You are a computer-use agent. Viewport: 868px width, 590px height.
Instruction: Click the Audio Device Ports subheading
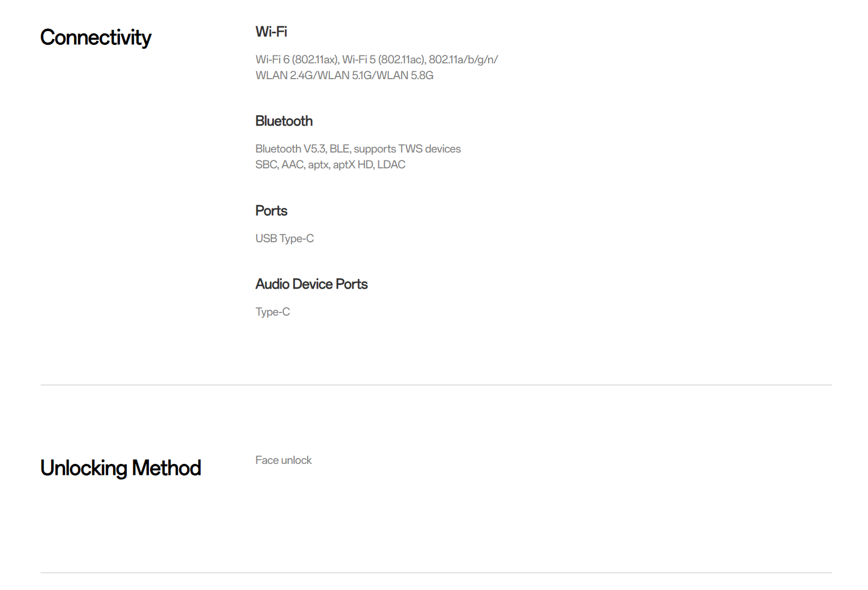coord(311,284)
